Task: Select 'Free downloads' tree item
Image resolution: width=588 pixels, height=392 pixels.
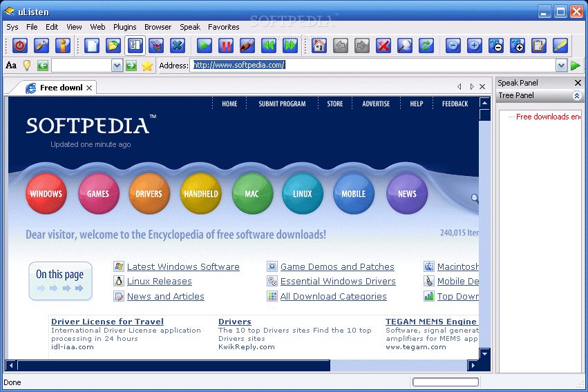Action: [548, 117]
